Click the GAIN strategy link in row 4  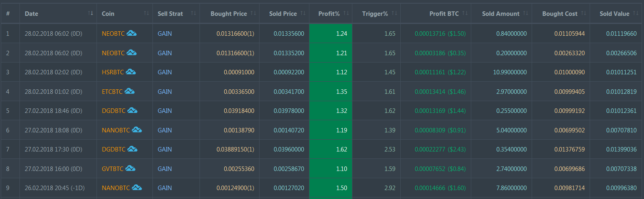[x=165, y=92]
